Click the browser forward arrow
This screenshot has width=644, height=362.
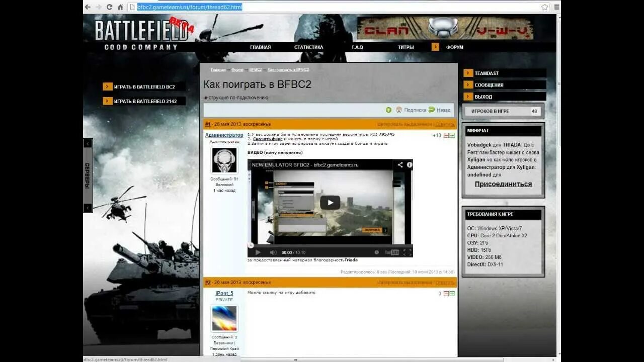tap(99, 7)
